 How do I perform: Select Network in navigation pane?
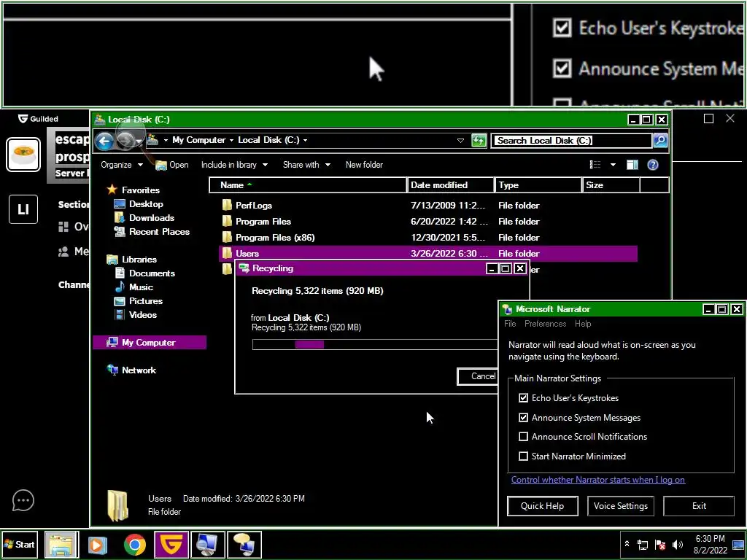pos(132,370)
